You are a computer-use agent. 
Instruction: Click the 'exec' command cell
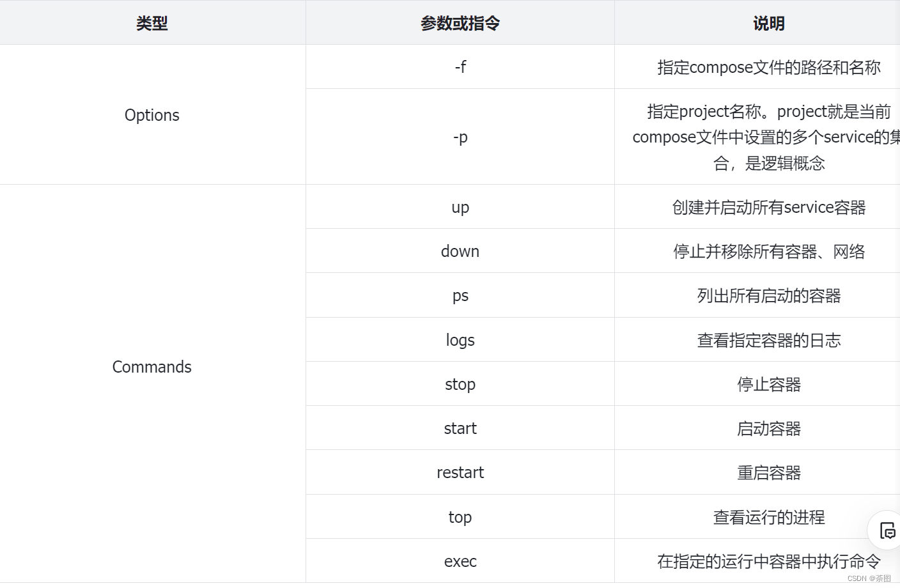460,561
